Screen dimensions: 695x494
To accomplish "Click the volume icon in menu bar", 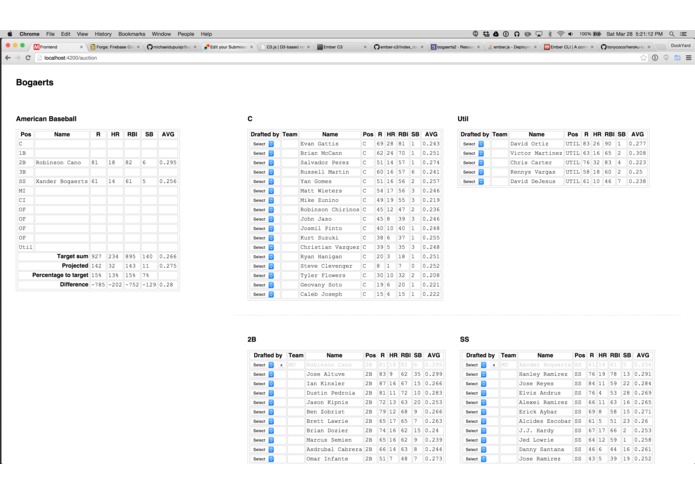I will (x=570, y=34).
